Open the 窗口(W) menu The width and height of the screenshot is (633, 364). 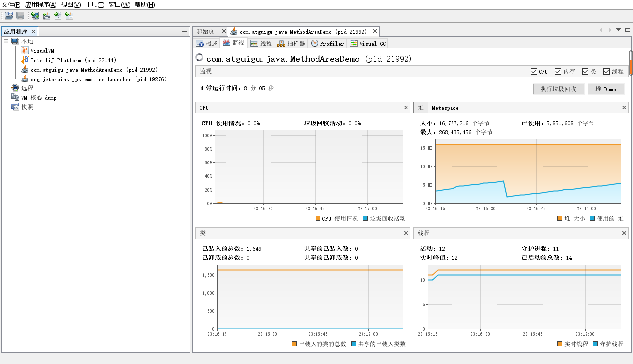tap(119, 5)
